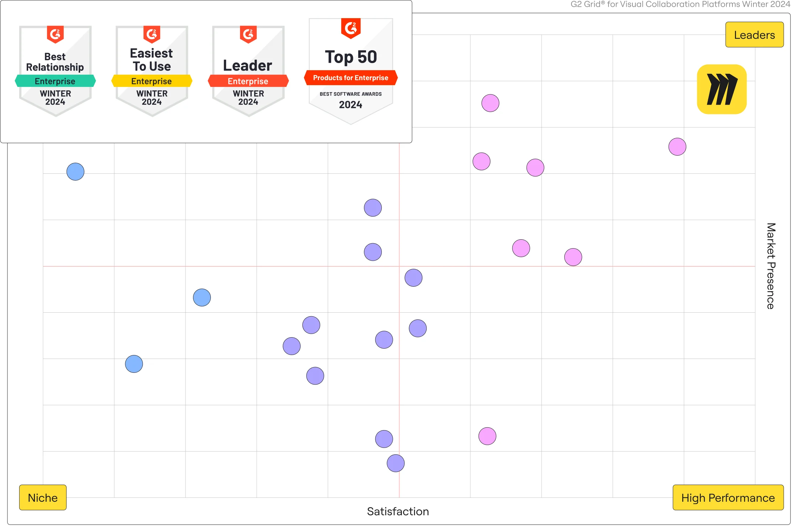
Task: Click the topmost pink data point
Action: coord(490,103)
